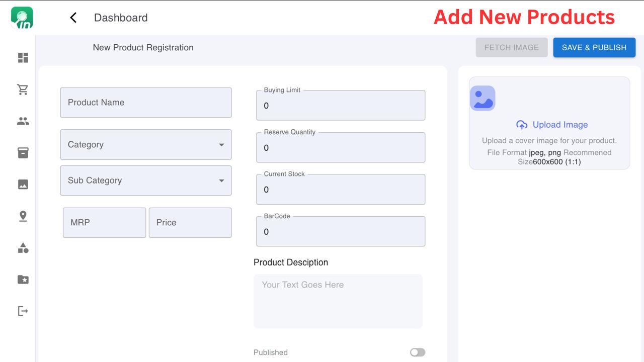The height and width of the screenshot is (362, 644).
Task: Open the customers people icon
Action: pos(22,121)
